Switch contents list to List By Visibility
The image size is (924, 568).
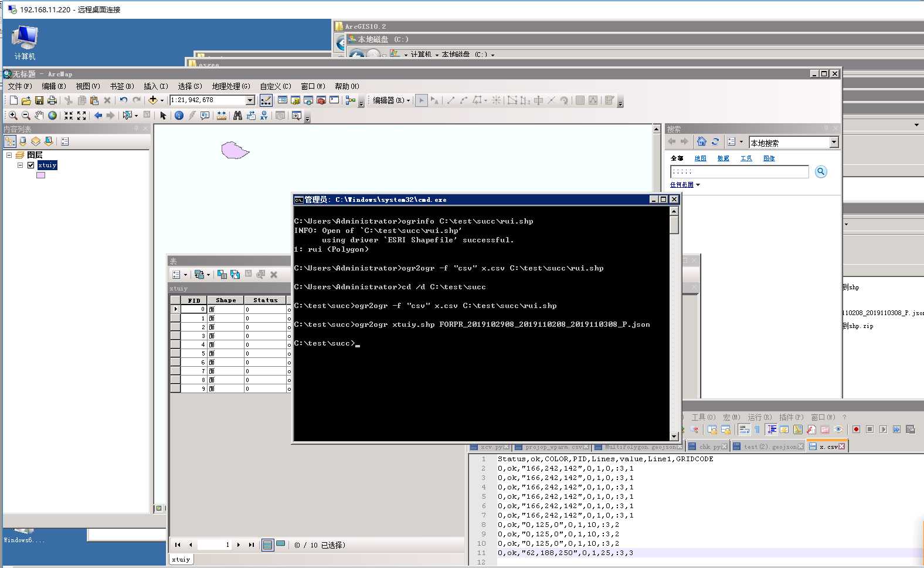[36, 141]
